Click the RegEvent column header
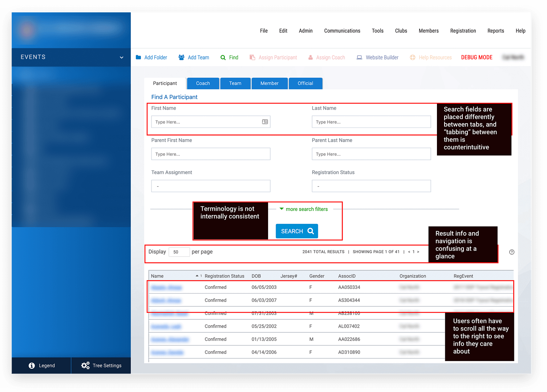 coord(463,276)
